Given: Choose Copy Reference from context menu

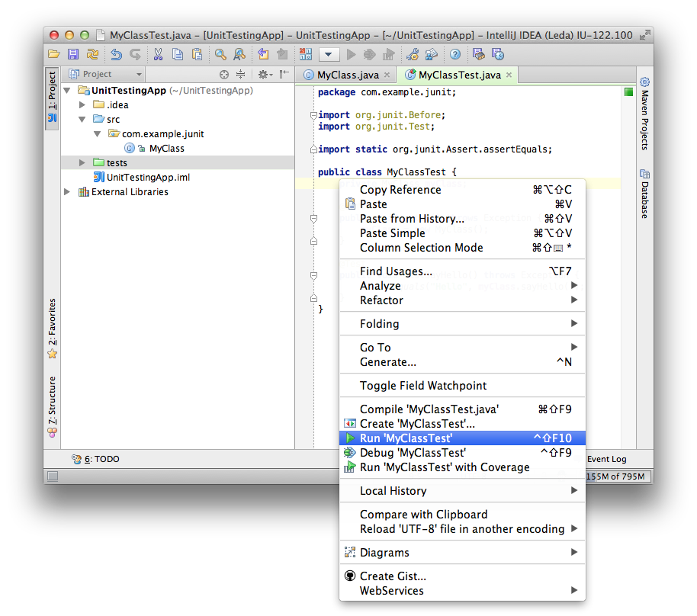Looking at the screenshot, I should (x=462, y=190).
